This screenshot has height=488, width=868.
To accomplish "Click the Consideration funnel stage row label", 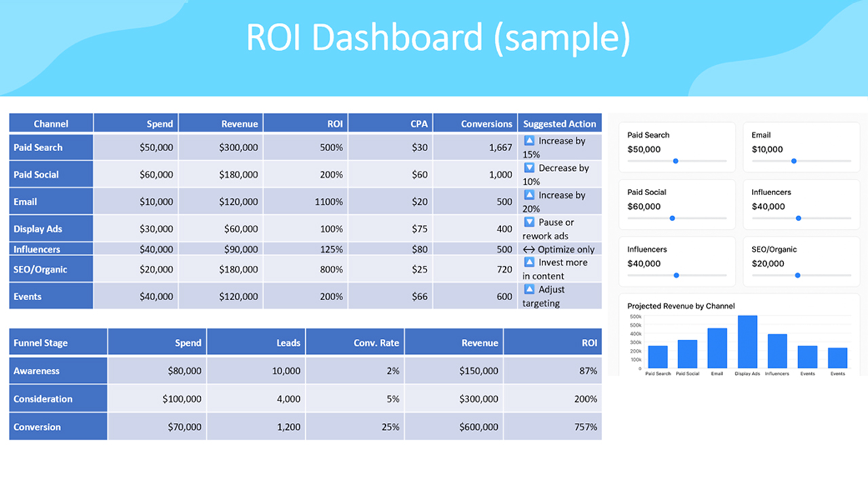I will point(43,399).
